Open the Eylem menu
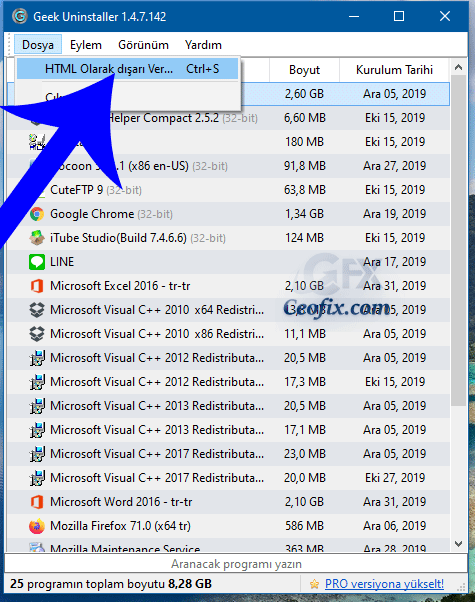475x602 pixels. [86, 45]
